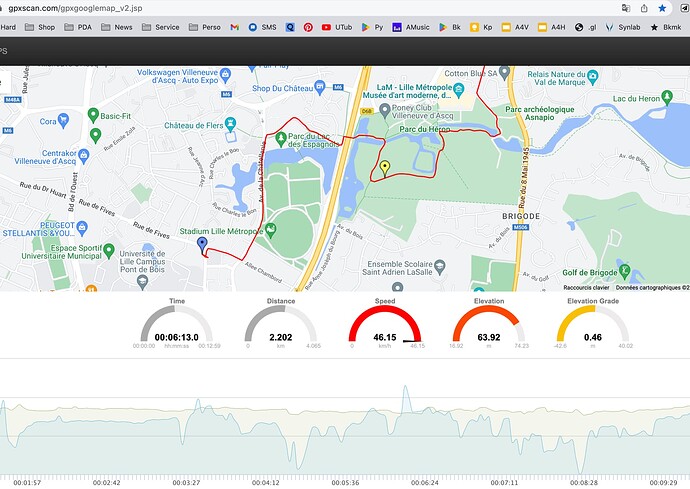Screen dimensions: 690x489
Task: Click the translate page icon
Action: pyautogui.click(x=626, y=8)
